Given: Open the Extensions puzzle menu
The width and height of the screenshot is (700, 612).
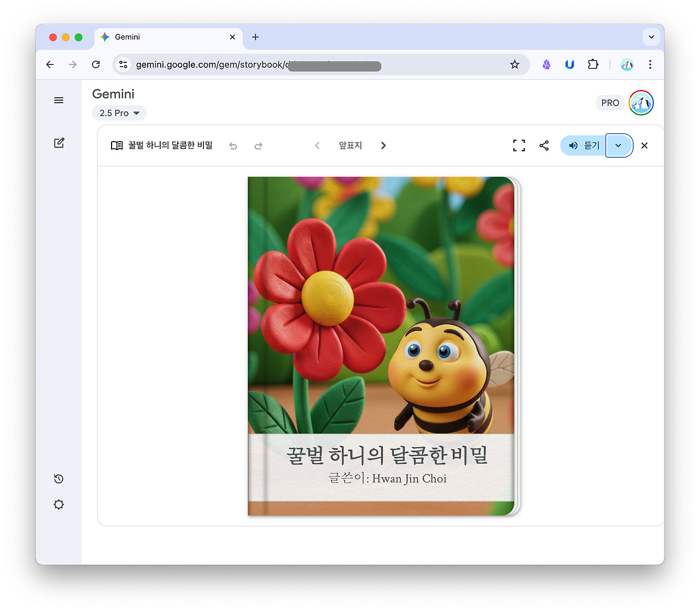Looking at the screenshot, I should 593,64.
